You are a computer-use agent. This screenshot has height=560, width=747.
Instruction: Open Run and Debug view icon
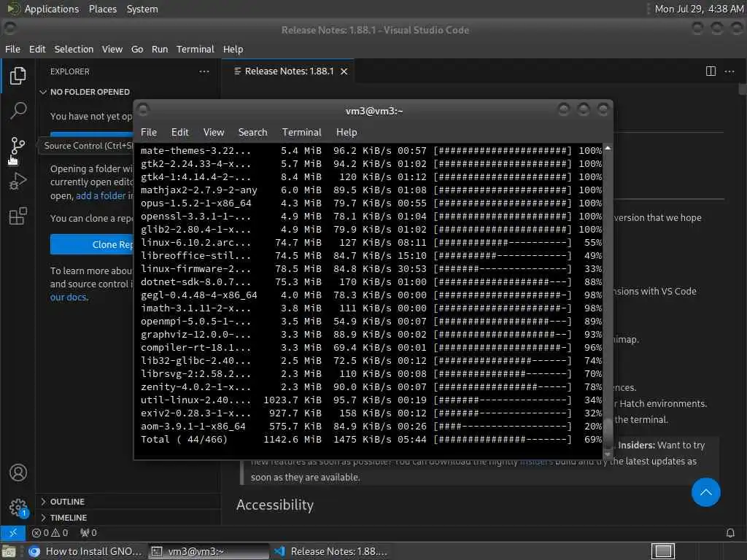click(x=18, y=182)
